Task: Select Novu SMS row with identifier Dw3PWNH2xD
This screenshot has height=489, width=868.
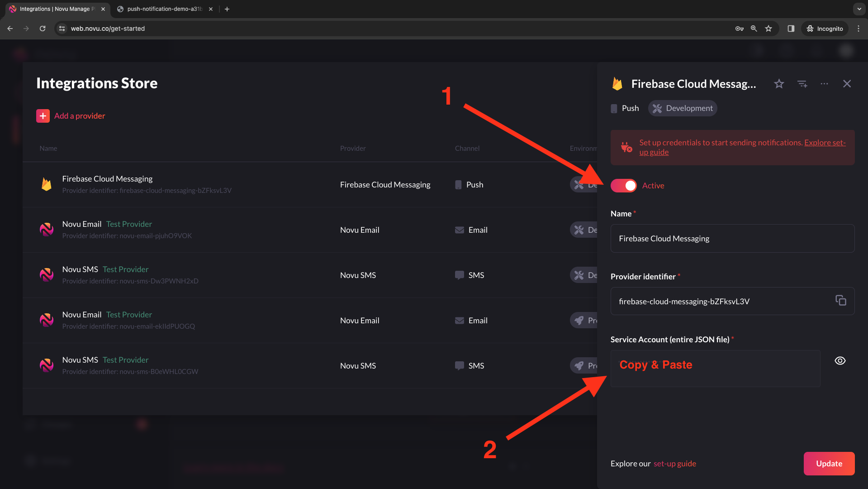Action: (x=310, y=275)
